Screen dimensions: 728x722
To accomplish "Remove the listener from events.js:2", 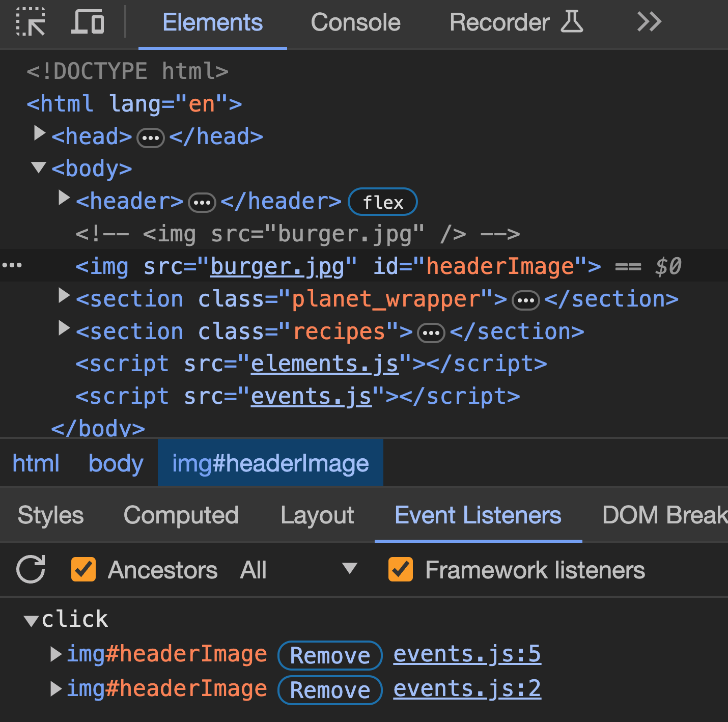I will [330, 690].
